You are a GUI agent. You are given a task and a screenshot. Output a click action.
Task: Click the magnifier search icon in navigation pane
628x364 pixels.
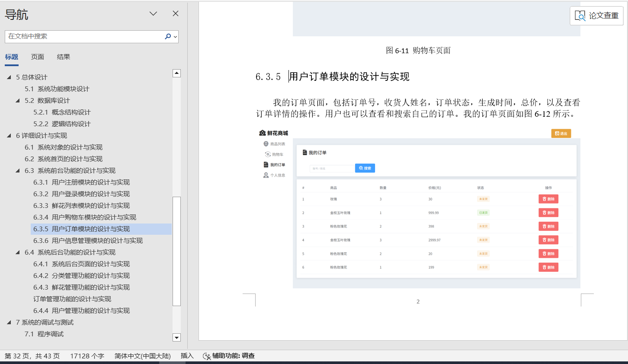click(168, 37)
